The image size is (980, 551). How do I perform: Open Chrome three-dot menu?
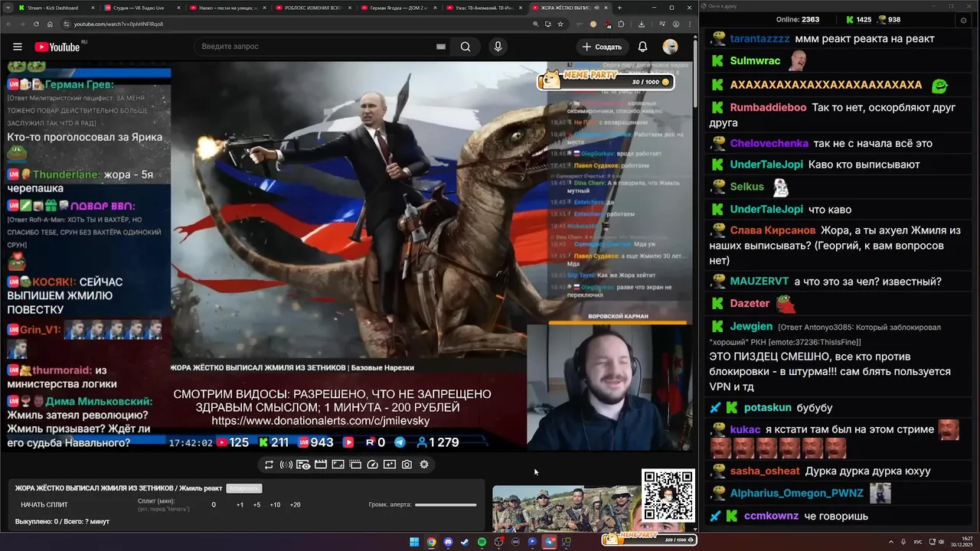coord(688,24)
